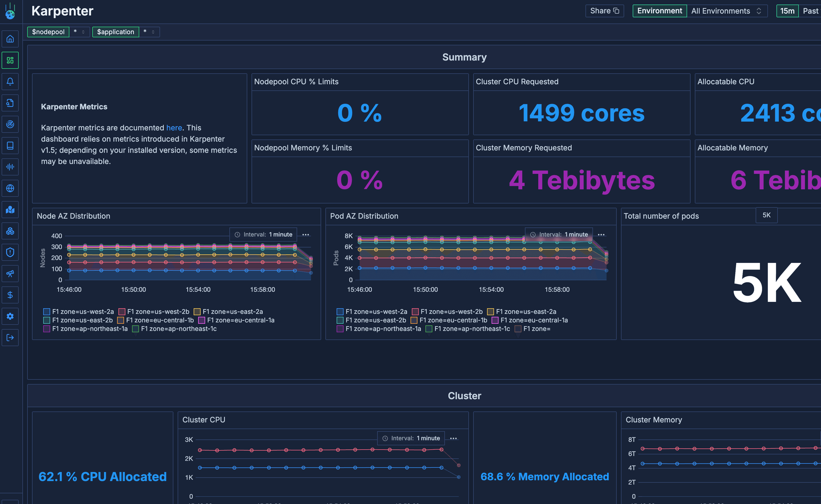821x504 pixels.
Task: Open the stacked cubes icon
Action: (x=10, y=231)
